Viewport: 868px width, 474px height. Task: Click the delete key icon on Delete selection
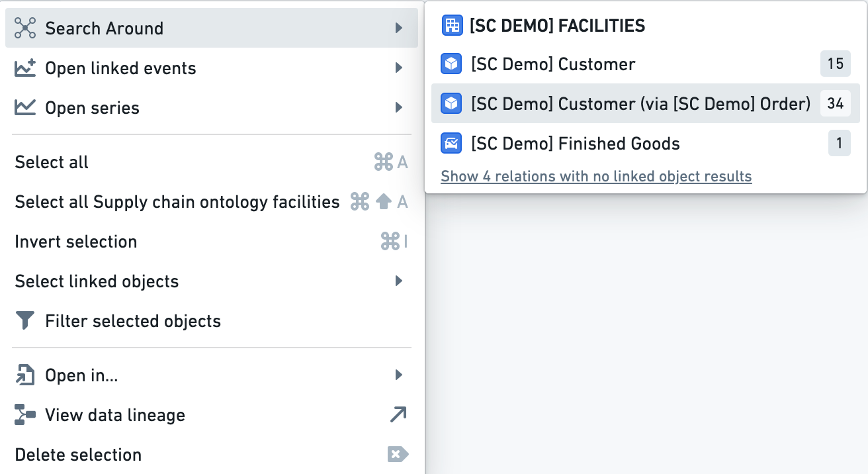click(x=398, y=455)
